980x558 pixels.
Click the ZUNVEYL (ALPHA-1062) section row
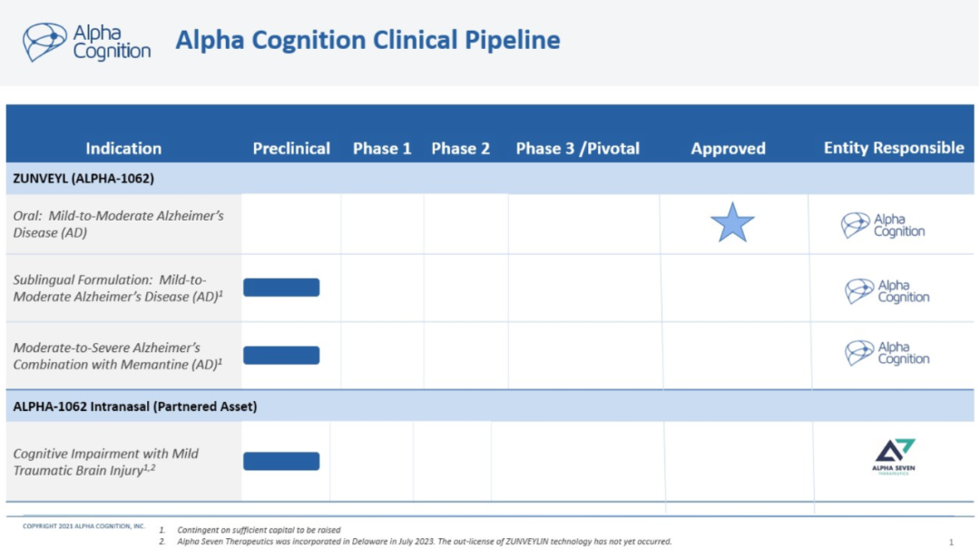coord(83,179)
